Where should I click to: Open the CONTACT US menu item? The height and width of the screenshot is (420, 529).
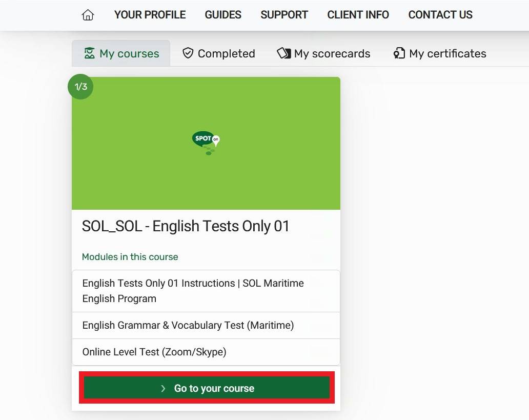tap(440, 15)
